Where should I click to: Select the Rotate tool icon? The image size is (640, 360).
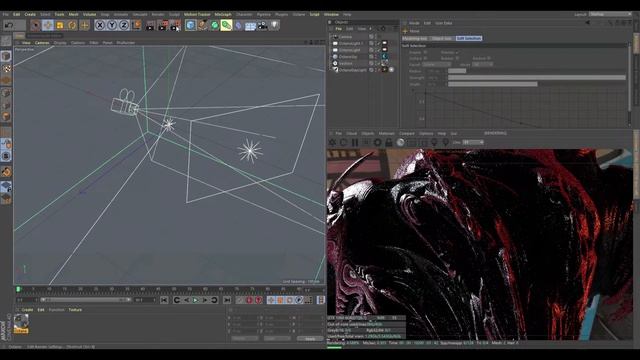[x=72, y=25]
